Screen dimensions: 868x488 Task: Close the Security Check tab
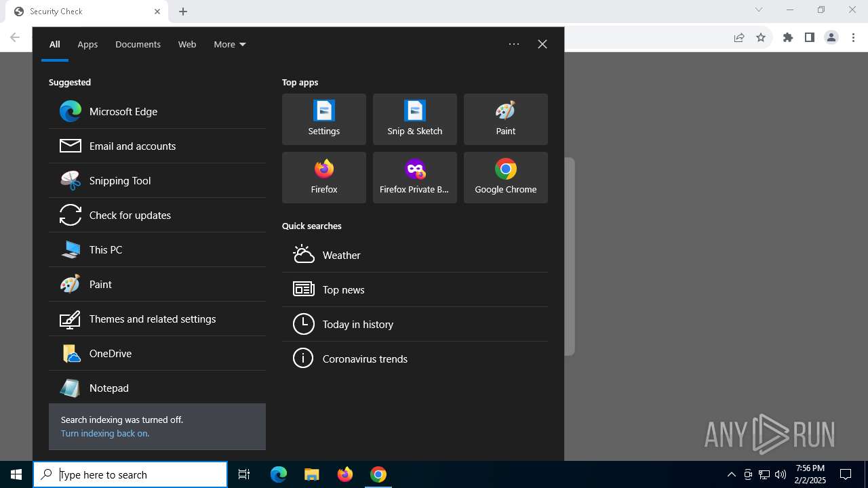click(157, 12)
